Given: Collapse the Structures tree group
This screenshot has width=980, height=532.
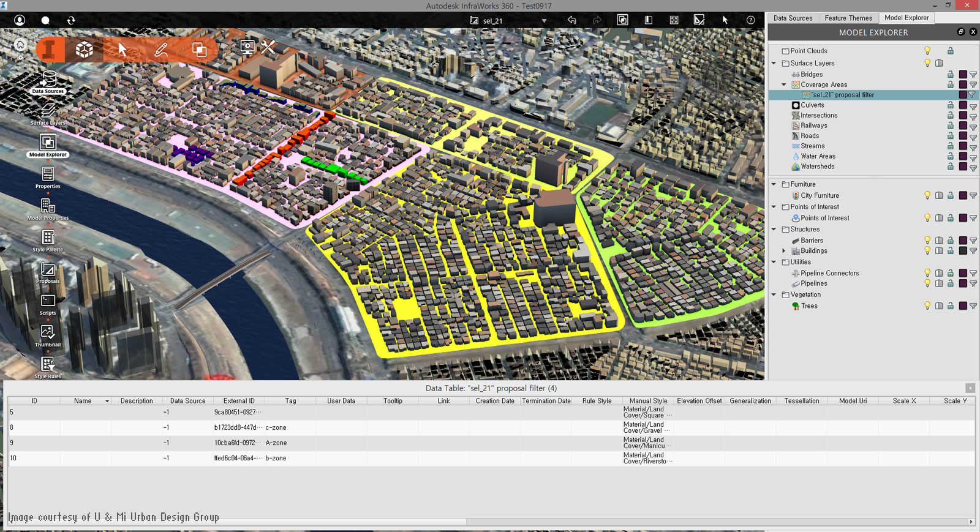Looking at the screenshot, I should click(x=774, y=230).
